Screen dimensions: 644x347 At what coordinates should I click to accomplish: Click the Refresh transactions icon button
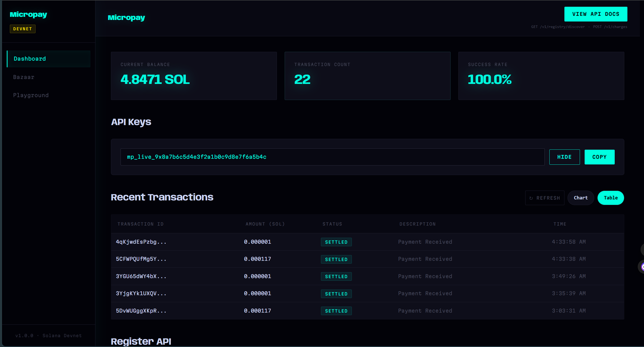coord(544,198)
